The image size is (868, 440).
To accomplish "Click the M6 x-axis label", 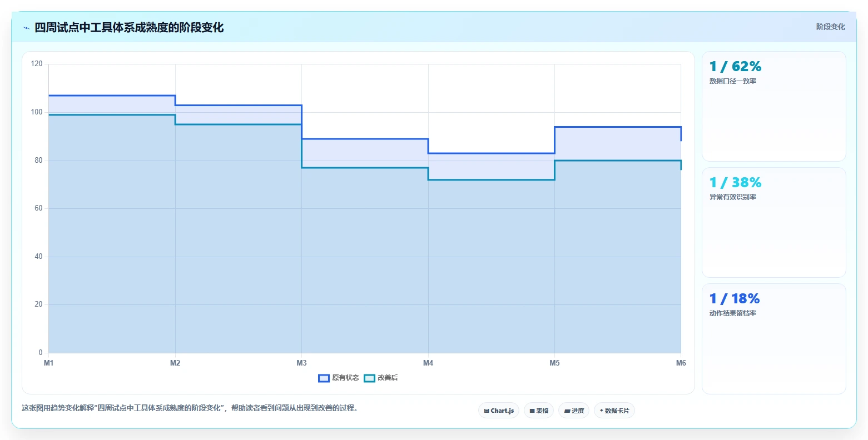I will [x=681, y=363].
